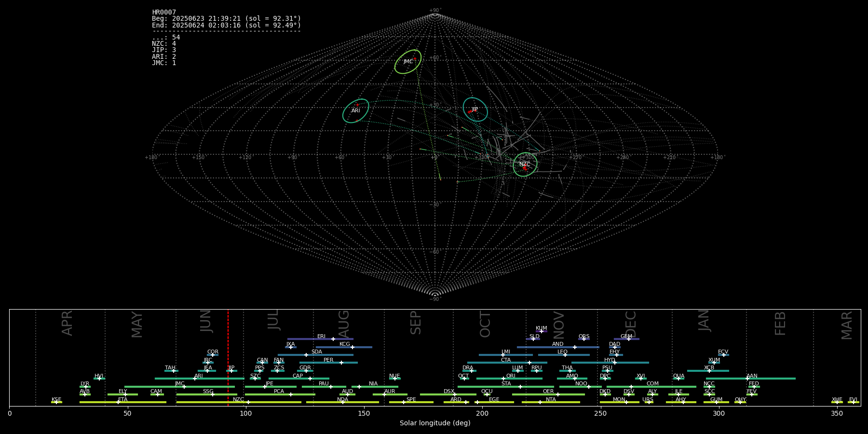Select the LYR shower bar in timeline
The height and width of the screenshot is (434, 868).
click(85, 387)
